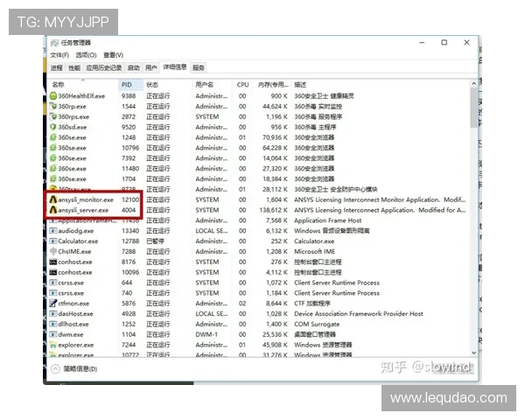Click the csrss.exe icon with PID 740
This screenshot has width=525, height=420.
[x=52, y=293]
